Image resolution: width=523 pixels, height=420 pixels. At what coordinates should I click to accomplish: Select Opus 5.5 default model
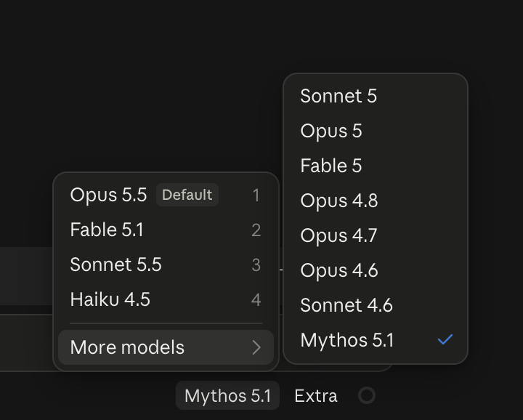click(x=166, y=195)
